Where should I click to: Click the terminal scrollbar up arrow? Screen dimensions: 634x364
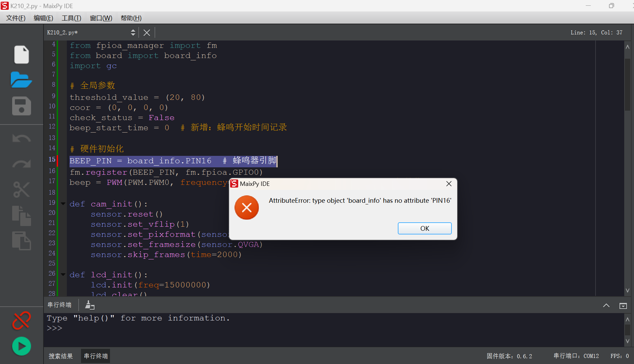click(x=628, y=319)
